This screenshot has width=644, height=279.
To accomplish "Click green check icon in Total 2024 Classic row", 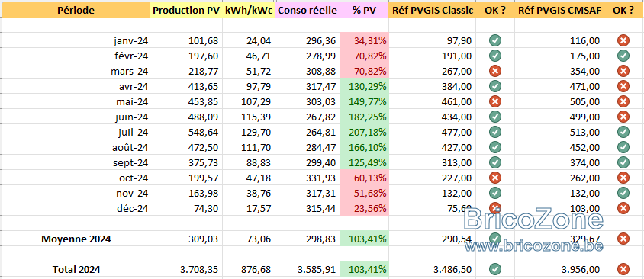I will coord(495,269).
